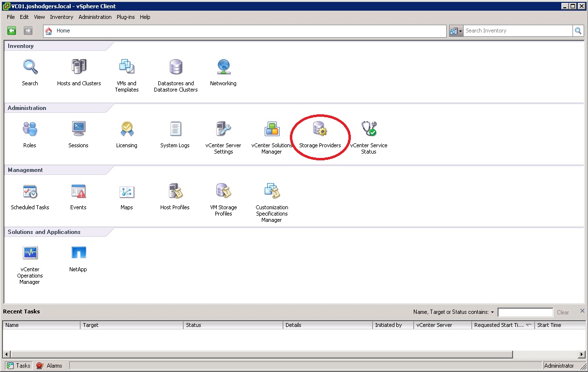Click the Tasks button in status bar
Image resolution: width=588 pixels, height=372 pixels.
pos(18,366)
